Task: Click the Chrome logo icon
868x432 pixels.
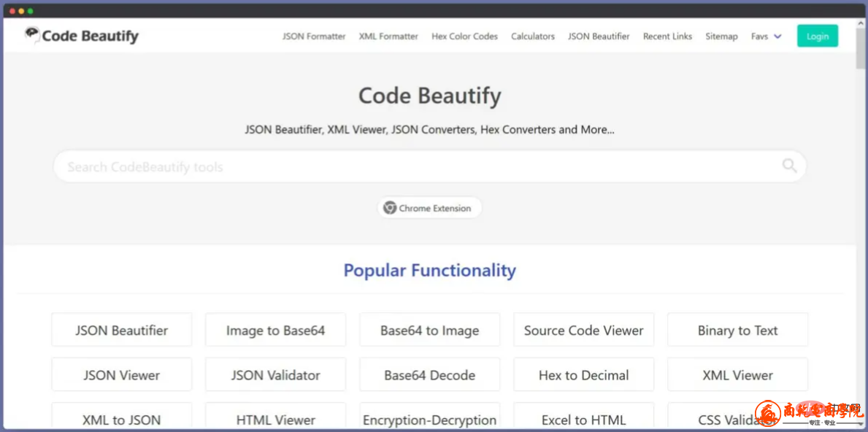Action: pos(390,208)
